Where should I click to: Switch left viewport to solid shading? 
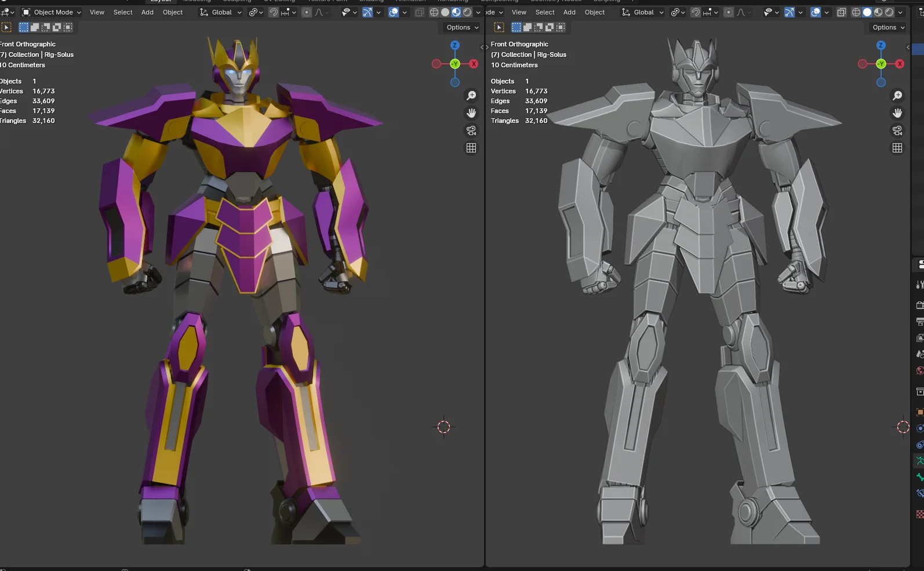coord(445,12)
